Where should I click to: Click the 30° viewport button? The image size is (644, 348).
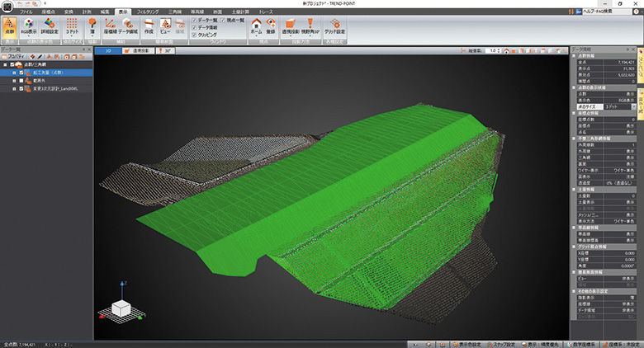coord(165,51)
